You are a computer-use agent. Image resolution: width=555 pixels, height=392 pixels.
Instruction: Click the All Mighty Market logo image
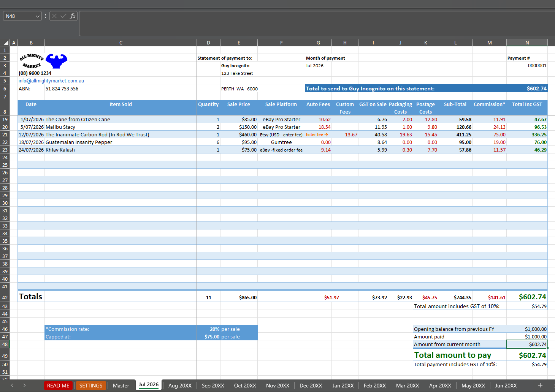(x=43, y=61)
